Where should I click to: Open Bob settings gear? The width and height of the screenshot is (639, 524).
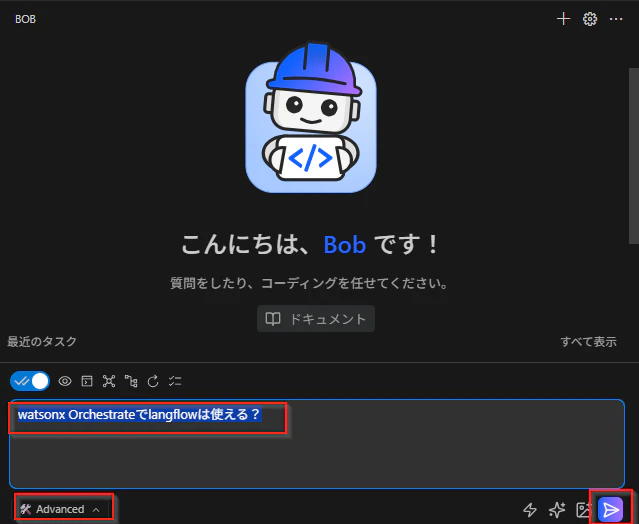click(590, 19)
